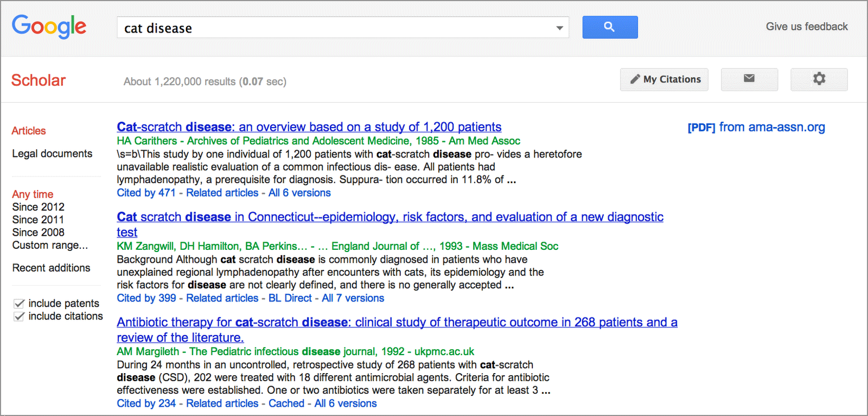
Task: Filter results Since 2008
Action: pos(38,232)
